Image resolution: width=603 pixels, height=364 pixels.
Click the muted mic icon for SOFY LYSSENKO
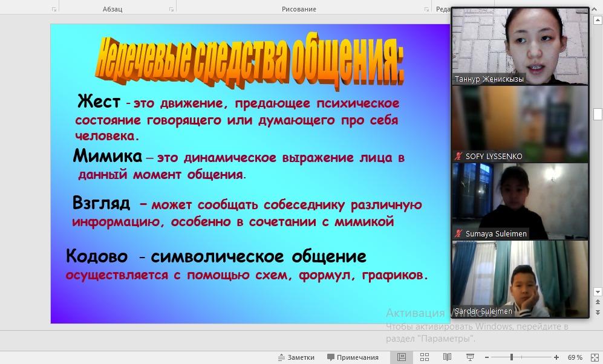click(x=459, y=157)
